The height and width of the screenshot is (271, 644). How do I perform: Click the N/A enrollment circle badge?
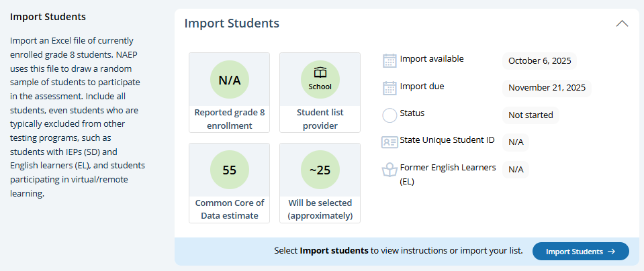point(230,80)
